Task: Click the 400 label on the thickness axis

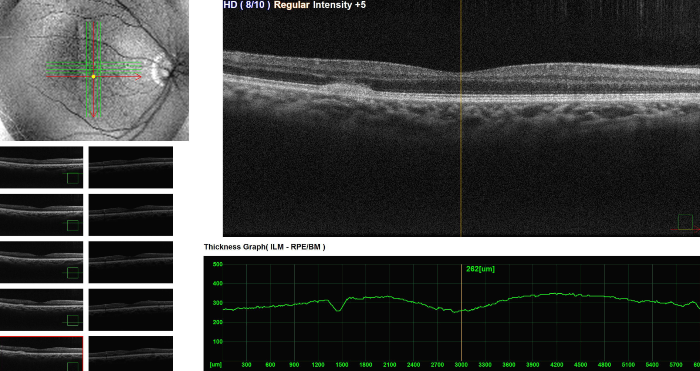Action: pyautogui.click(x=217, y=283)
